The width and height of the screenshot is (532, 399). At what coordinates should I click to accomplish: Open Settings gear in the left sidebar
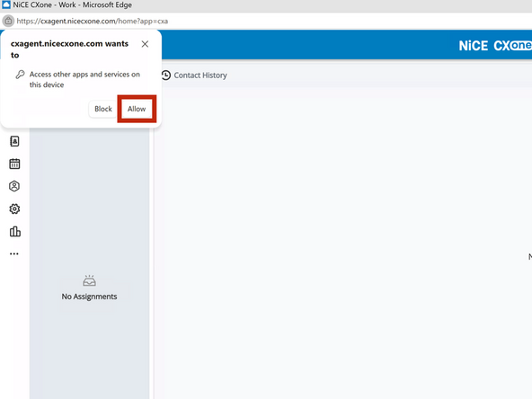click(x=14, y=208)
